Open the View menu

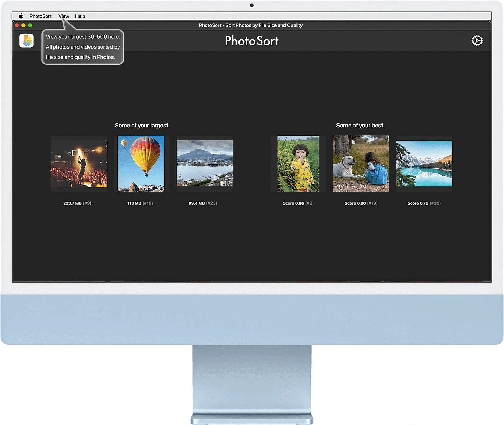[x=64, y=16]
